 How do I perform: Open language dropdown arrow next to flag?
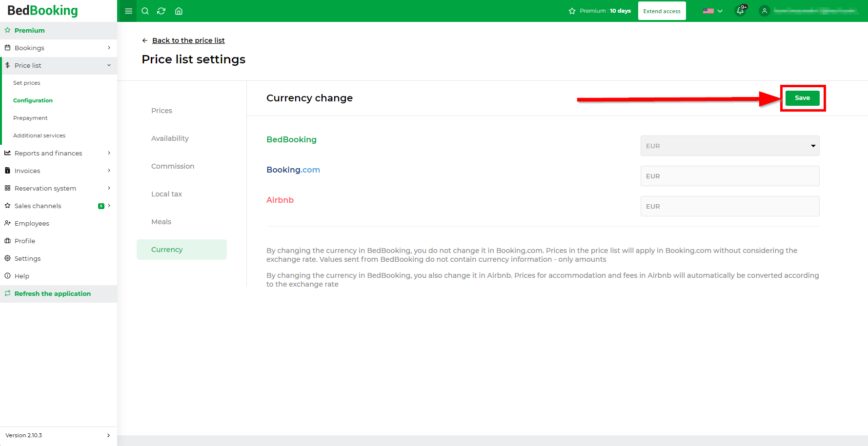click(720, 11)
